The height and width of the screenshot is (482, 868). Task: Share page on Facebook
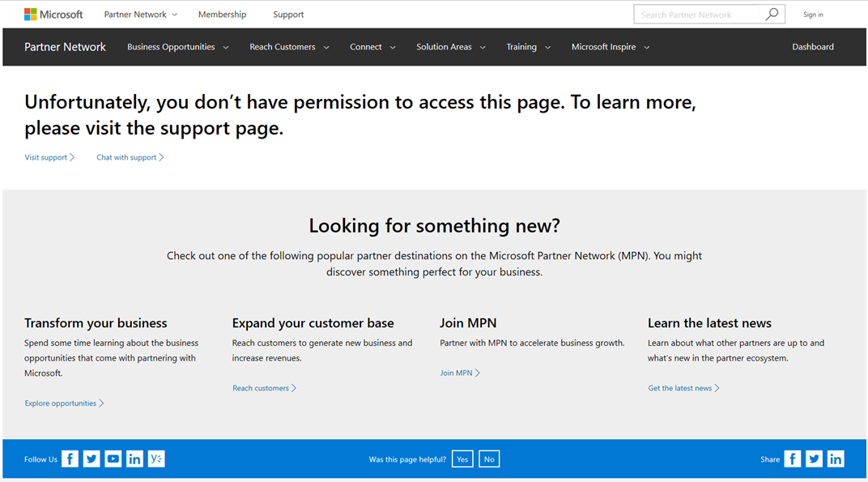[792, 459]
